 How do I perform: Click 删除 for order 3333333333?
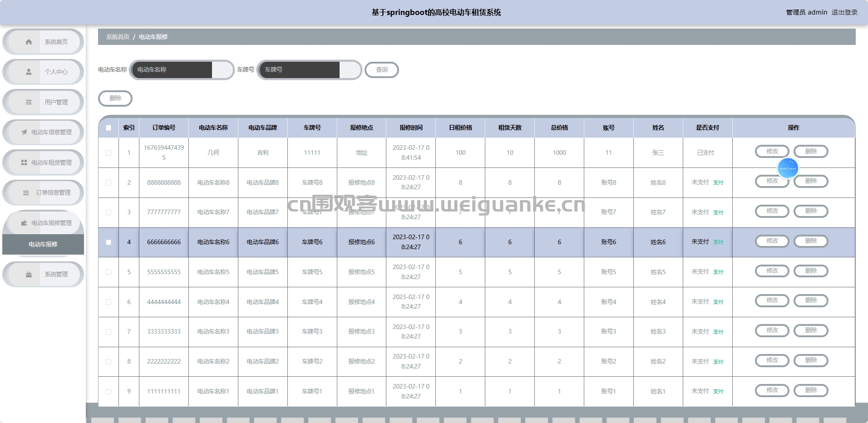click(x=811, y=330)
